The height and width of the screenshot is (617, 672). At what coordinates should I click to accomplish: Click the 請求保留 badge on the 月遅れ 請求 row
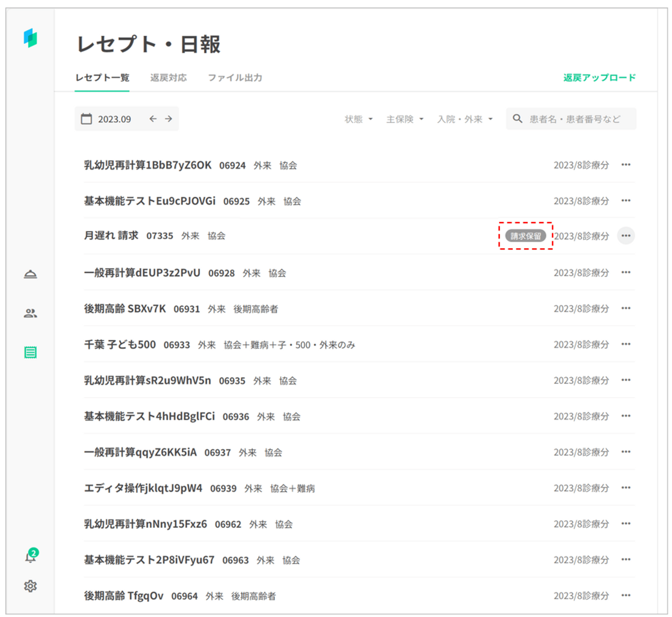(x=526, y=236)
